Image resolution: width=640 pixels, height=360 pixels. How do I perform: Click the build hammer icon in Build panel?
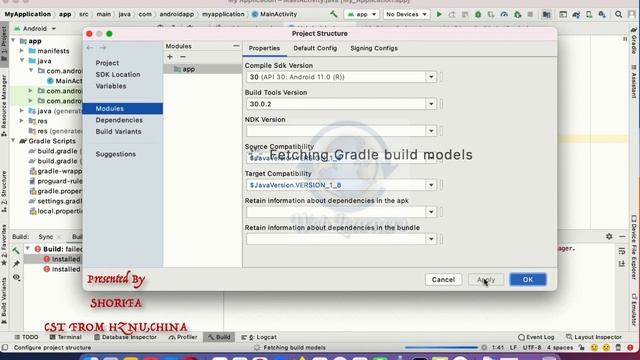click(16, 251)
